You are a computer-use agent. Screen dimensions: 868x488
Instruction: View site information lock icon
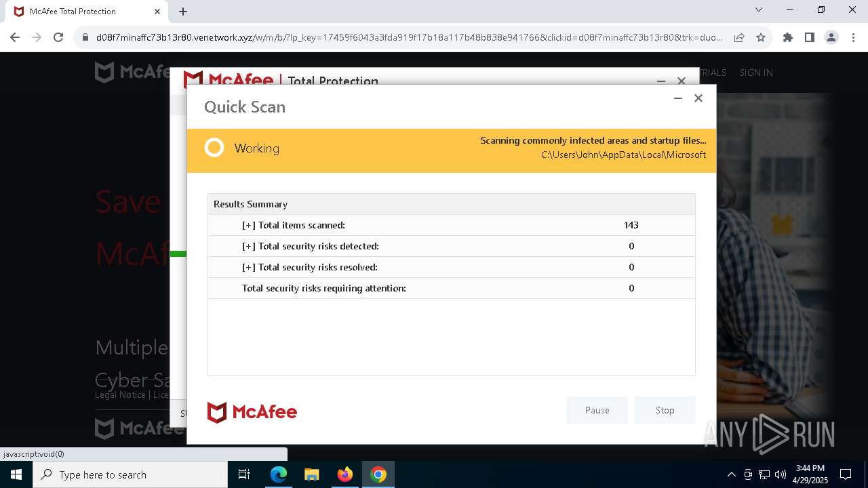click(x=85, y=38)
